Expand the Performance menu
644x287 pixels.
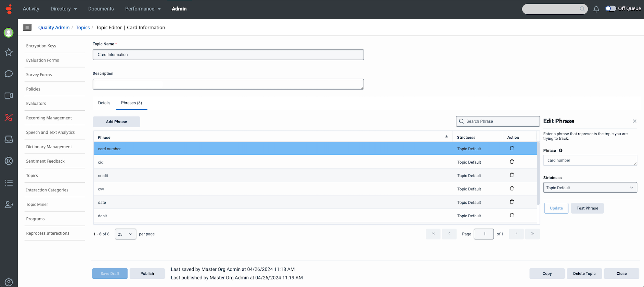(x=143, y=9)
